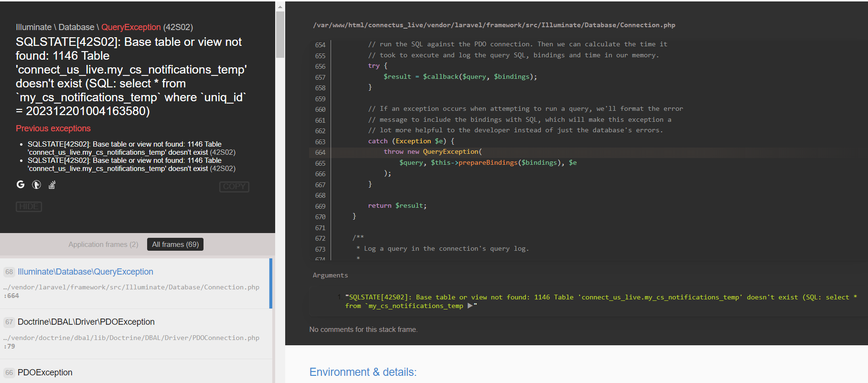Click PDOConnection.php path under frame 67
This screenshot has width=868, height=383.
tap(131, 342)
